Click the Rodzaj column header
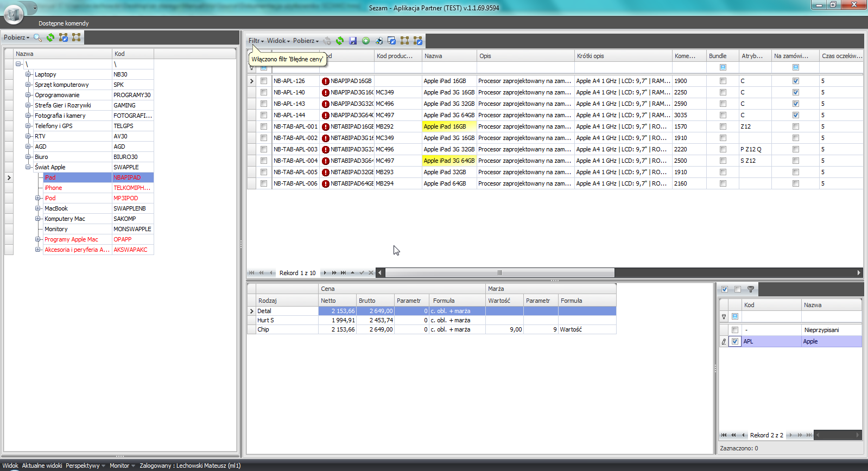The width and height of the screenshot is (868, 471). click(x=287, y=301)
